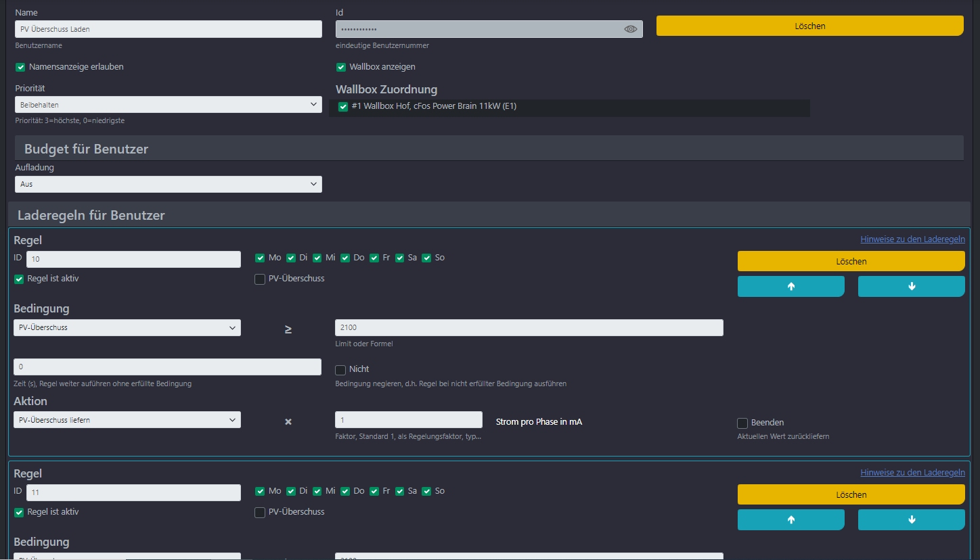
Task: Move rule 10 up with the arrow button
Action: (790, 286)
